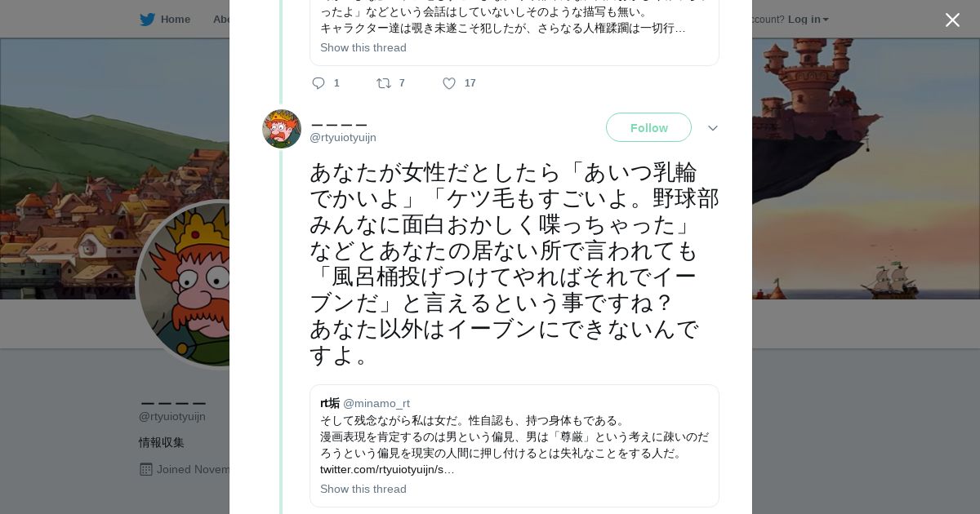Expand tweet options chevron menu
Image resolution: width=980 pixels, height=514 pixels.
click(712, 128)
